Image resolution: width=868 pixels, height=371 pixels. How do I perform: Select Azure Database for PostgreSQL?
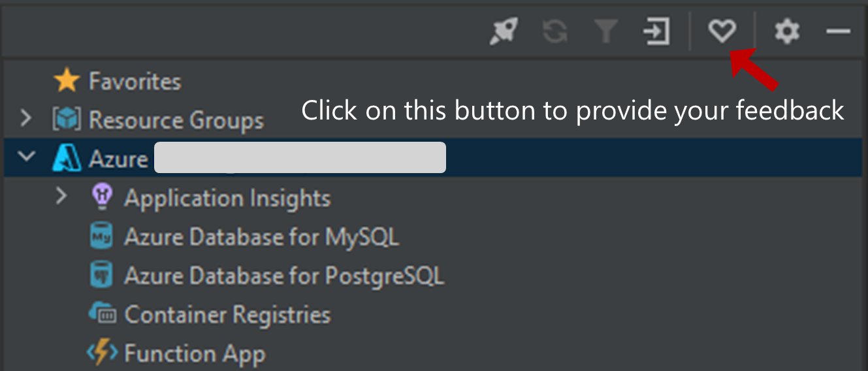click(x=284, y=276)
